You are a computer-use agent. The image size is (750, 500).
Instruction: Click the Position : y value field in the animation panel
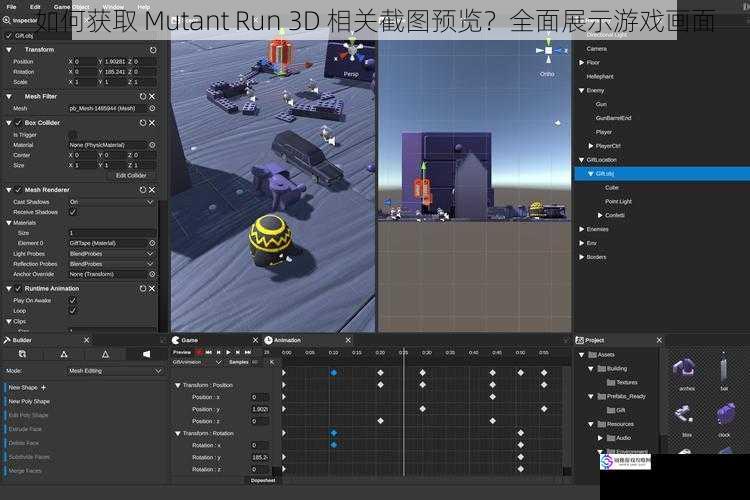click(x=260, y=410)
